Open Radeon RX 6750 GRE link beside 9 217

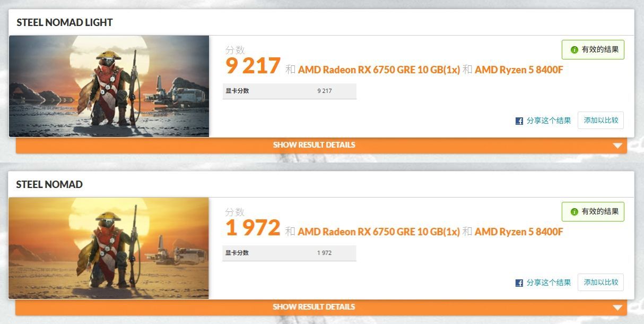[x=379, y=70]
